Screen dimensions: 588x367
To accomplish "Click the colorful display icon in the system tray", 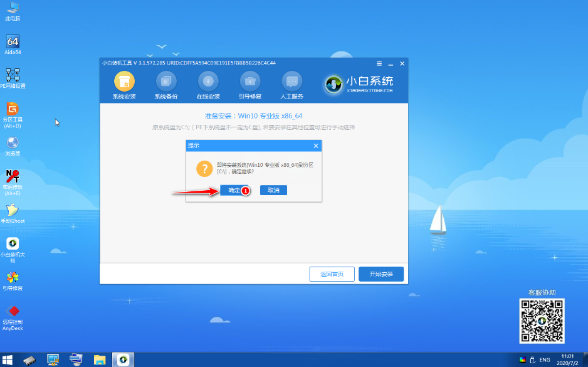I will (x=522, y=360).
